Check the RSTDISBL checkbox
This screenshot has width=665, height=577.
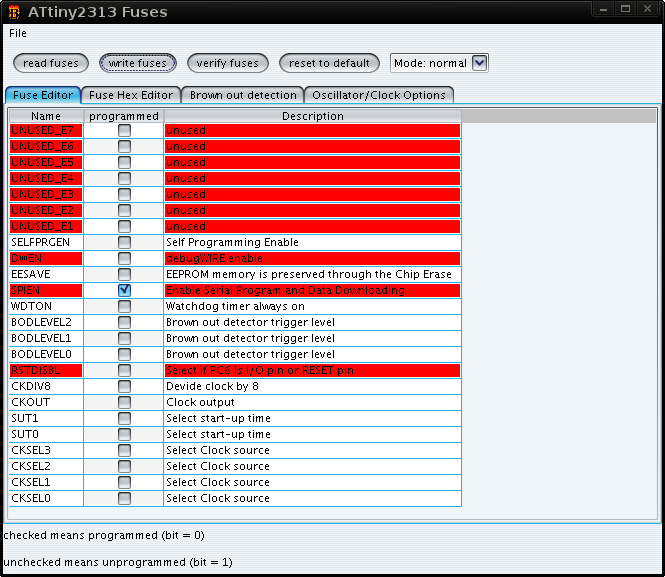(x=124, y=370)
